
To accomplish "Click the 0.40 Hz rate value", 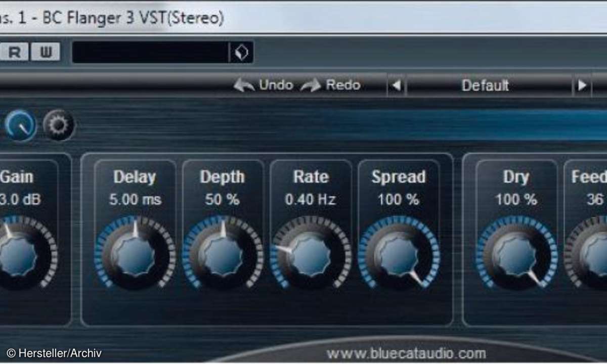I will coord(310,200).
